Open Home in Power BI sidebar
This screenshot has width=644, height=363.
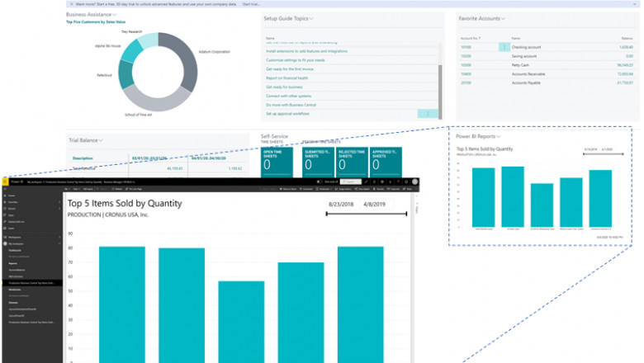9,196
